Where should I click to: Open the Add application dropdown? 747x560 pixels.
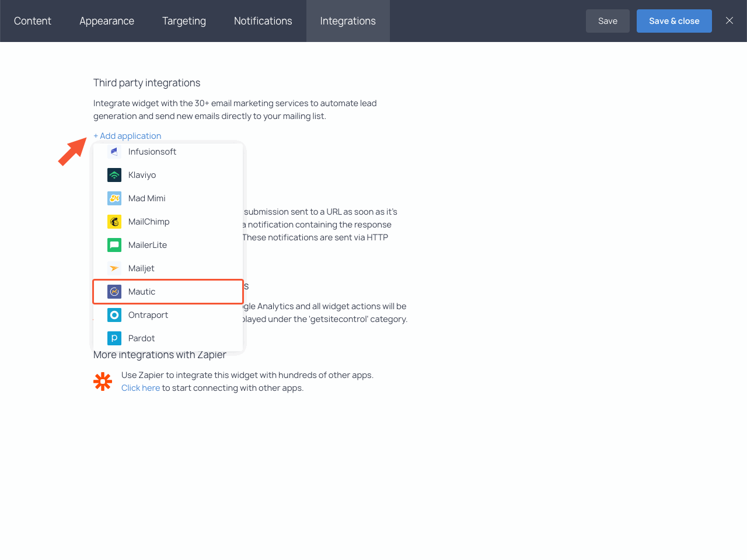pyautogui.click(x=127, y=136)
